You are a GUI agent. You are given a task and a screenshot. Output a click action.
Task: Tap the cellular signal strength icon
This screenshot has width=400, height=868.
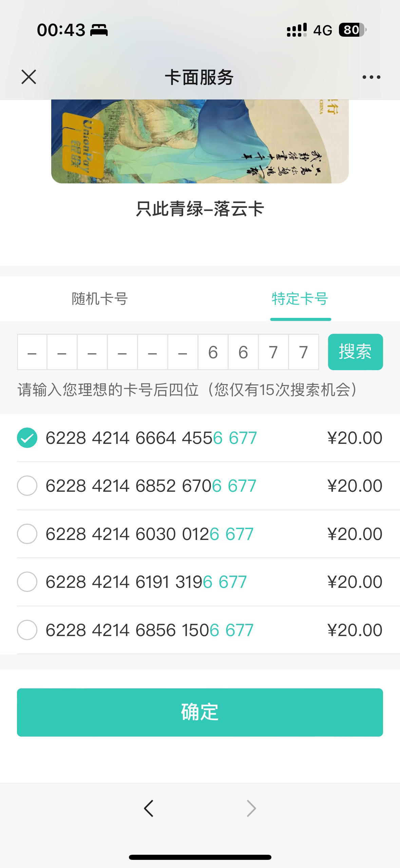pos(297,30)
